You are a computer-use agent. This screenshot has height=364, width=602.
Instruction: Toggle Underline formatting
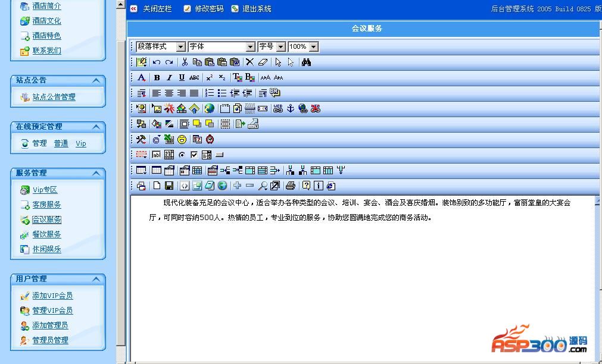tap(182, 78)
